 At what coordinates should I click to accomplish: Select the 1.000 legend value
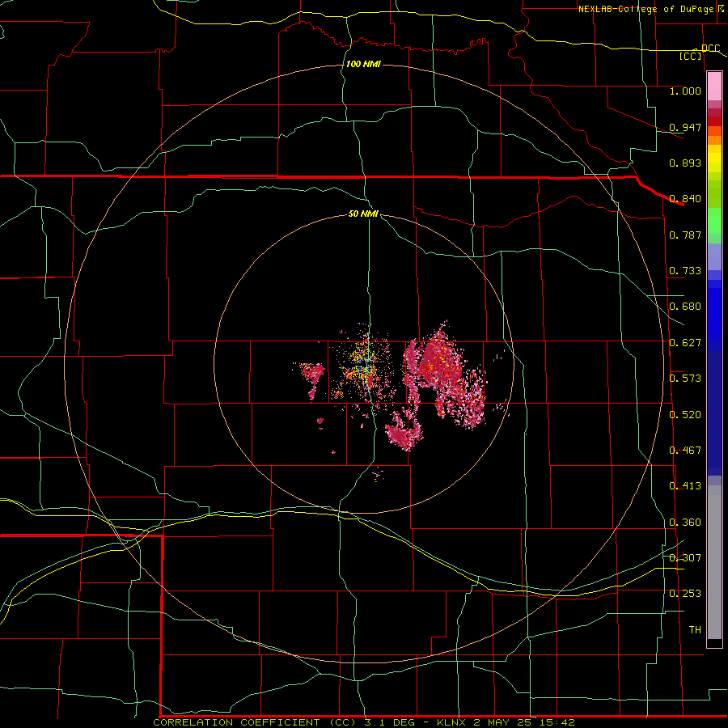click(685, 91)
